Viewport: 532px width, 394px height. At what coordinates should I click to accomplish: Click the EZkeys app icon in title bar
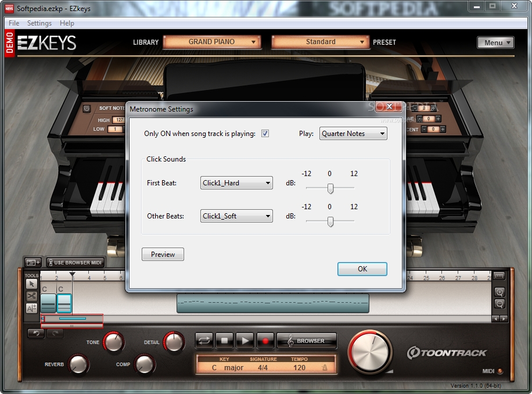tap(9, 8)
